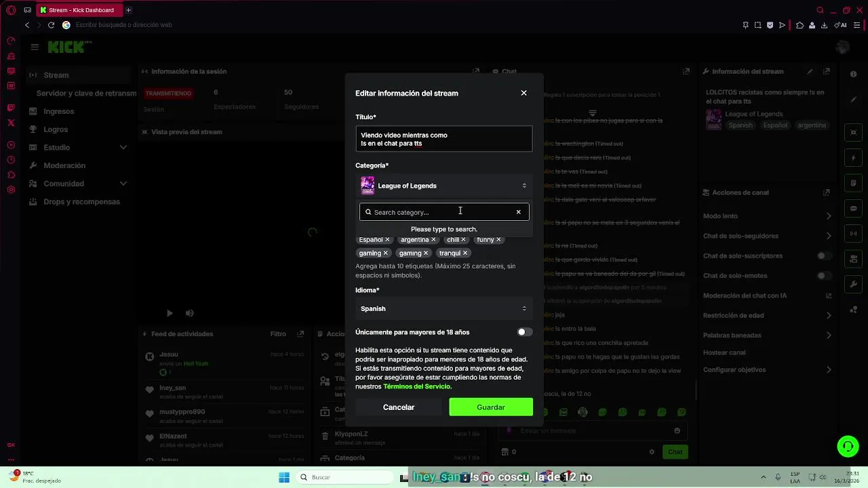Edit Información del stream with pencil icon
Viewport: 868px width, 488px height.
click(x=810, y=71)
